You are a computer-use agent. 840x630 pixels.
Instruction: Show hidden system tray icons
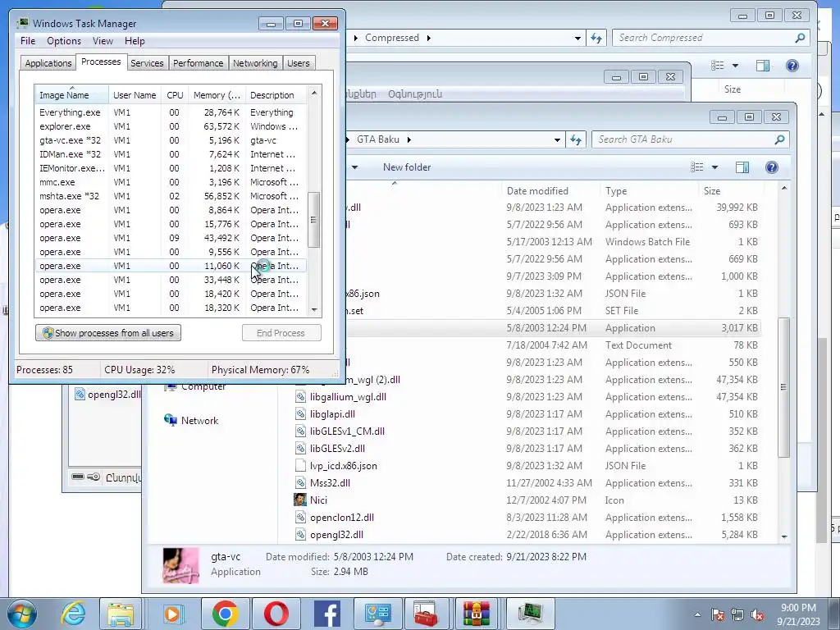[697, 614]
